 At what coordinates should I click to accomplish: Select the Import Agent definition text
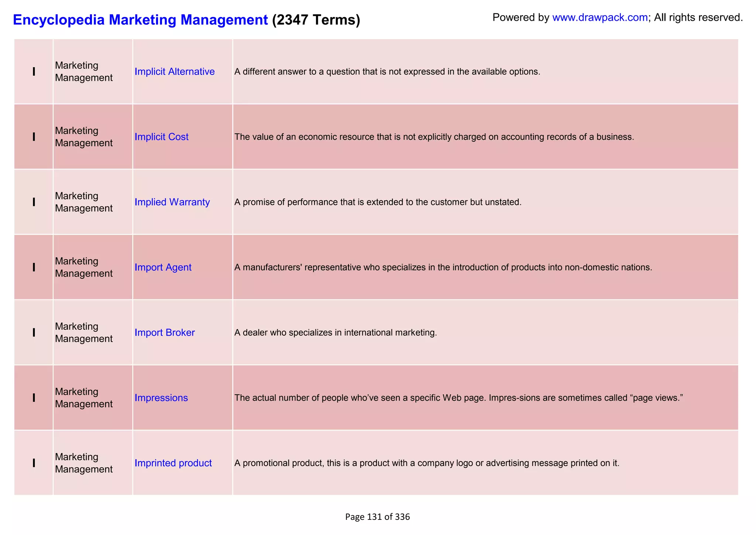(443, 267)
